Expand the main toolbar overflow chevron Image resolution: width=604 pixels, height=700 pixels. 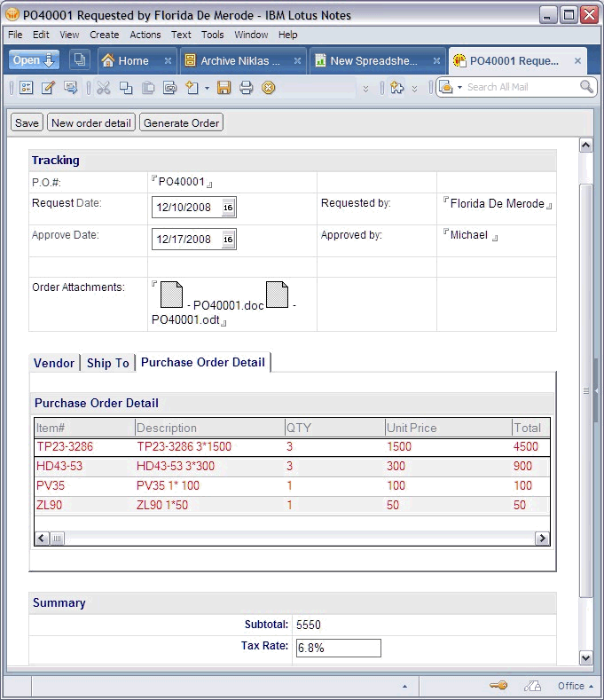click(365, 89)
